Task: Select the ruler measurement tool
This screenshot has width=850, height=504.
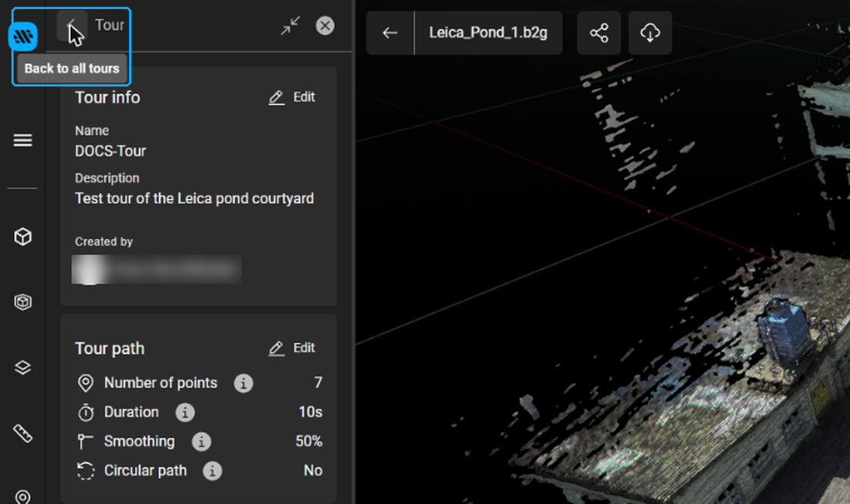Action: click(x=23, y=433)
